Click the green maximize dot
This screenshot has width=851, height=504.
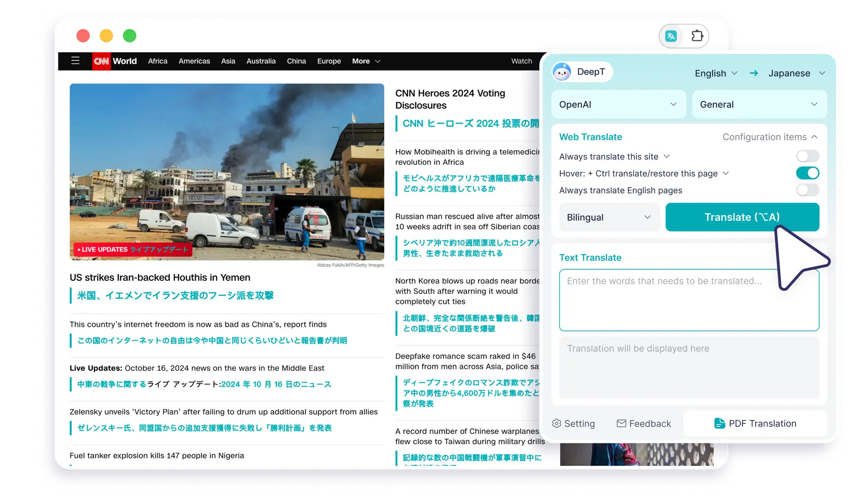(129, 35)
